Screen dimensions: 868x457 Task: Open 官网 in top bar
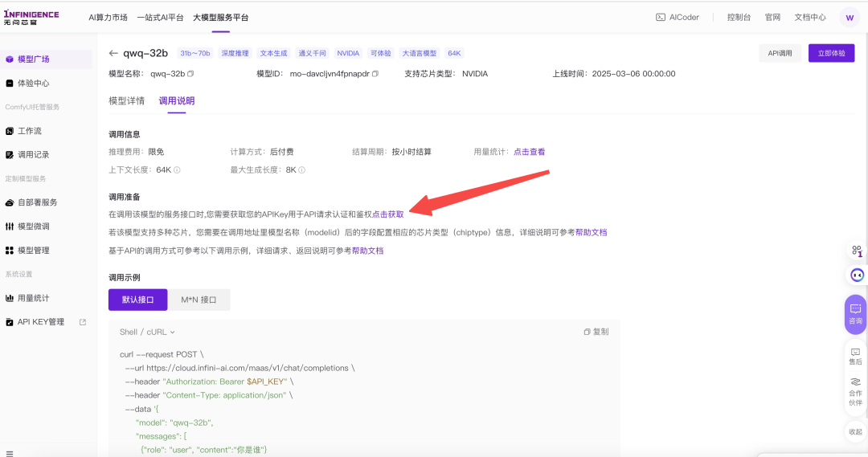(772, 17)
